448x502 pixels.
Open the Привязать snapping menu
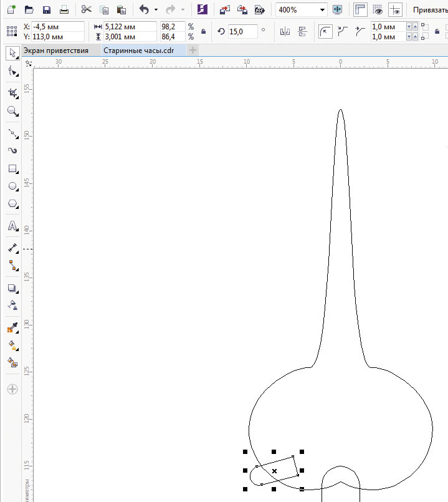coord(430,10)
